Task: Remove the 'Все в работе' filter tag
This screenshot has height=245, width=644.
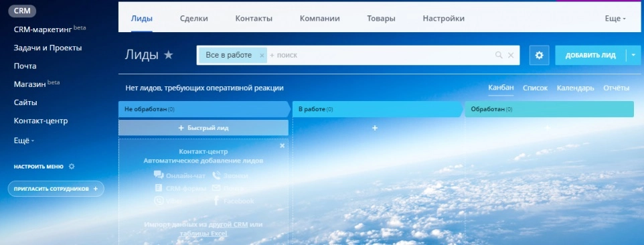Action: pyautogui.click(x=262, y=56)
